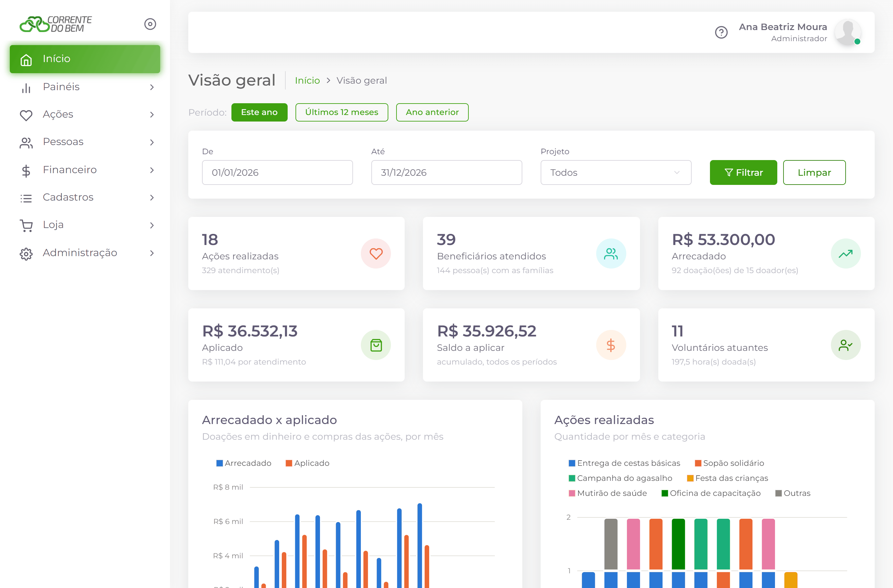Select the Ano anterior period

coord(432,112)
